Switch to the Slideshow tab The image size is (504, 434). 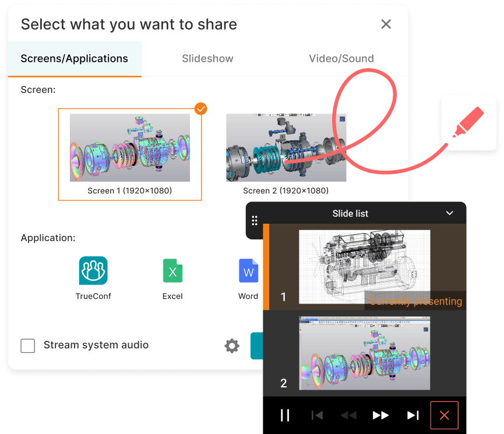[x=207, y=58]
